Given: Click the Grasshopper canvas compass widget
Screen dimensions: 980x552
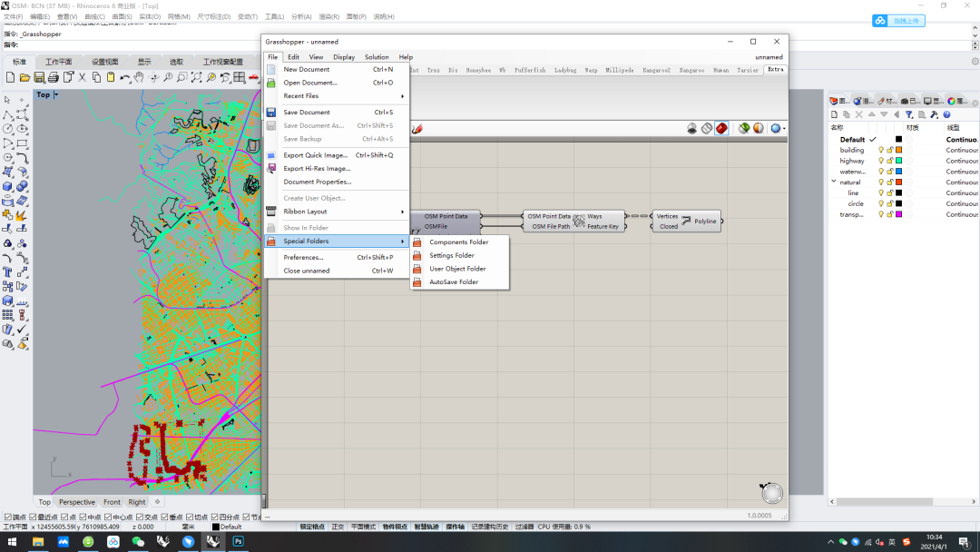Looking at the screenshot, I should [x=772, y=493].
